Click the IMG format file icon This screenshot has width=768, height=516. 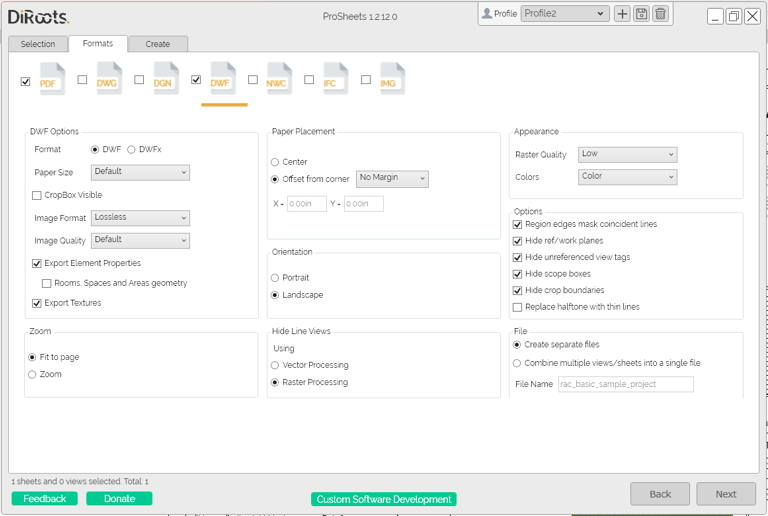pos(392,78)
